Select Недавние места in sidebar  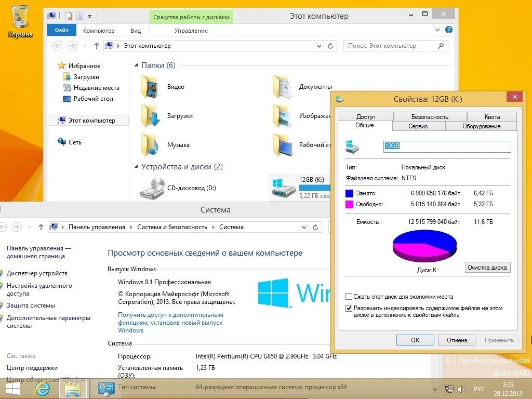pos(96,87)
